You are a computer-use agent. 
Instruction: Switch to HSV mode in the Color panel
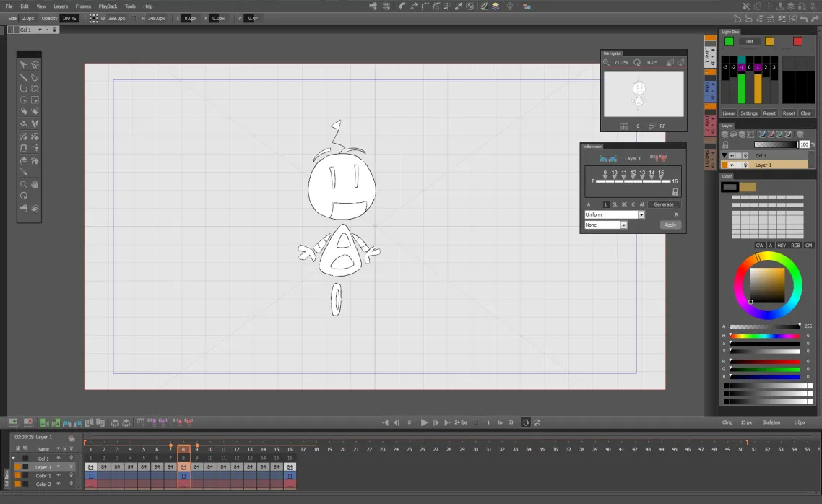[x=781, y=246]
